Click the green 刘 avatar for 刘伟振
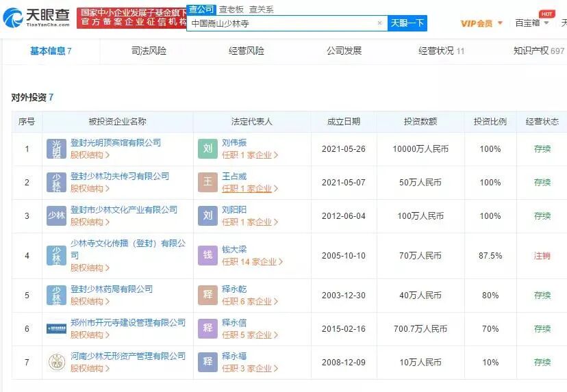Image resolution: width=567 pixels, height=392 pixels. click(x=207, y=148)
